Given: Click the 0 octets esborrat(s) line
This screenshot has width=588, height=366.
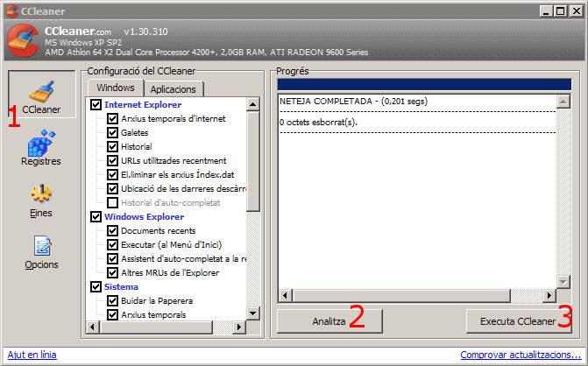Looking at the screenshot, I should coord(318,123).
